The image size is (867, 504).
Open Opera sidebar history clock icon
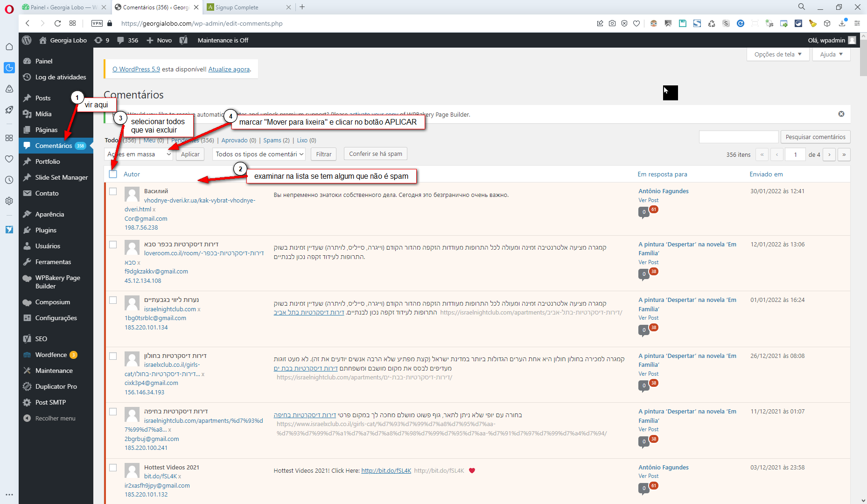[9, 180]
